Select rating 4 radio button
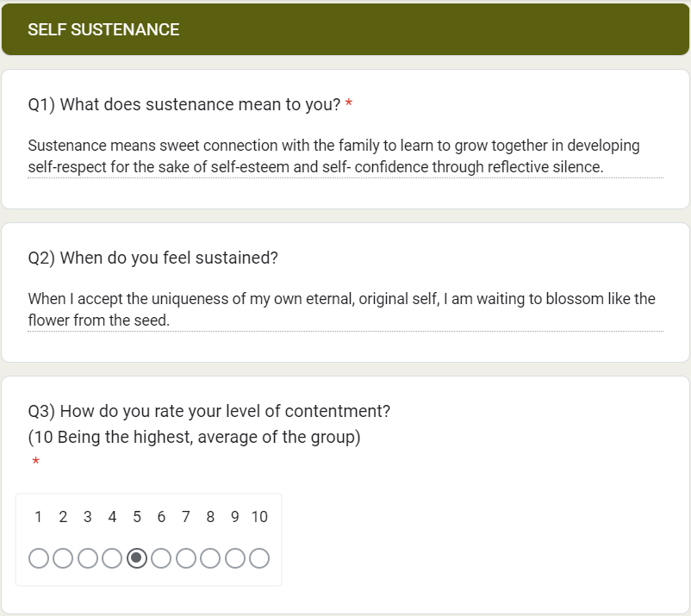 [x=112, y=558]
